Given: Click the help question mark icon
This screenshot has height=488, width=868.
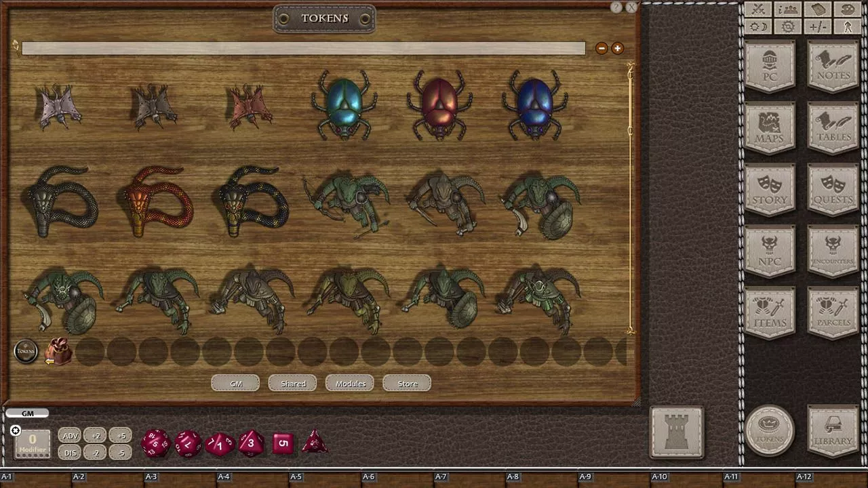Looking at the screenshot, I should [x=616, y=7].
